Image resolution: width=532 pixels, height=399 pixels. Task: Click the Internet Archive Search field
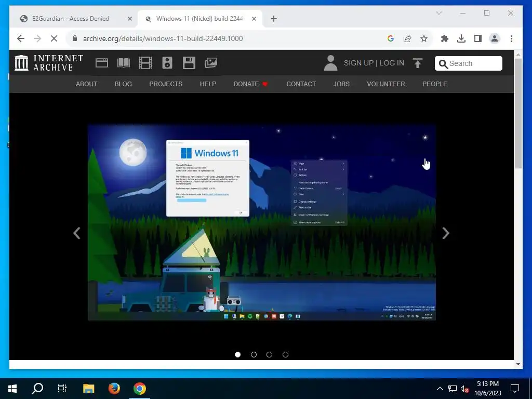click(469, 63)
